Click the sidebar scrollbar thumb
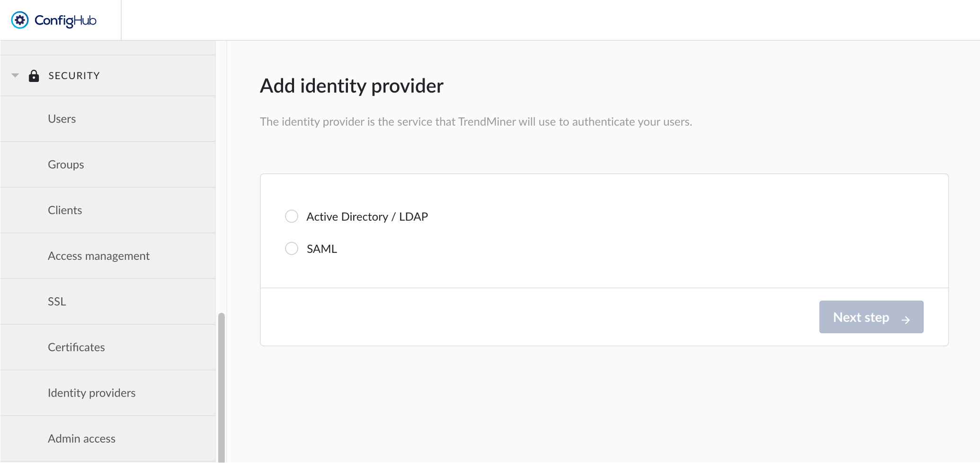 221,383
